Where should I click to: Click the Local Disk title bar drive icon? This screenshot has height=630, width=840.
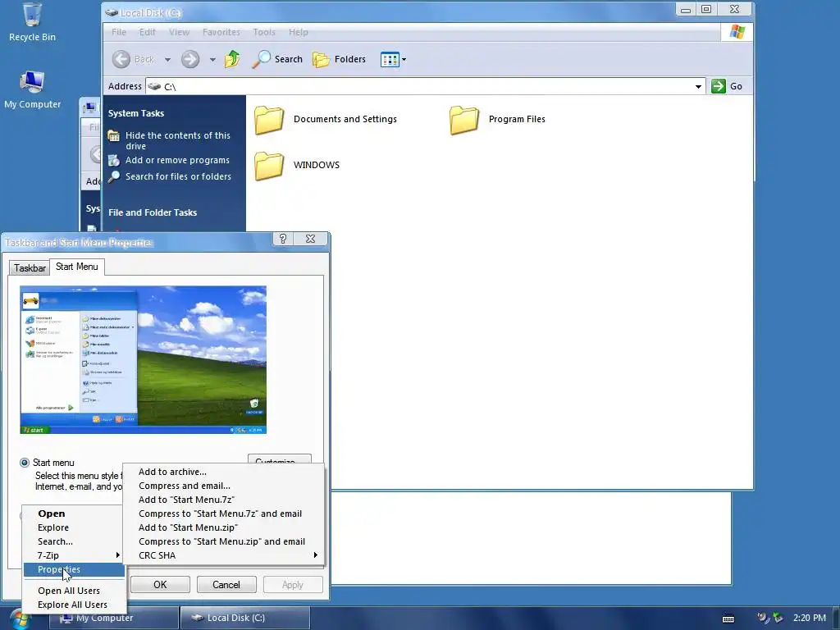click(x=112, y=12)
